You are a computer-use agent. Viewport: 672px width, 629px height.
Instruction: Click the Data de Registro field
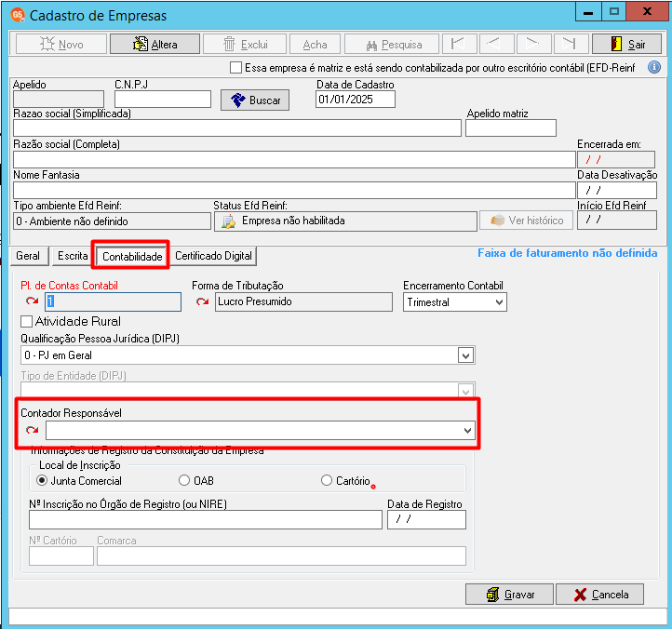tap(426, 520)
